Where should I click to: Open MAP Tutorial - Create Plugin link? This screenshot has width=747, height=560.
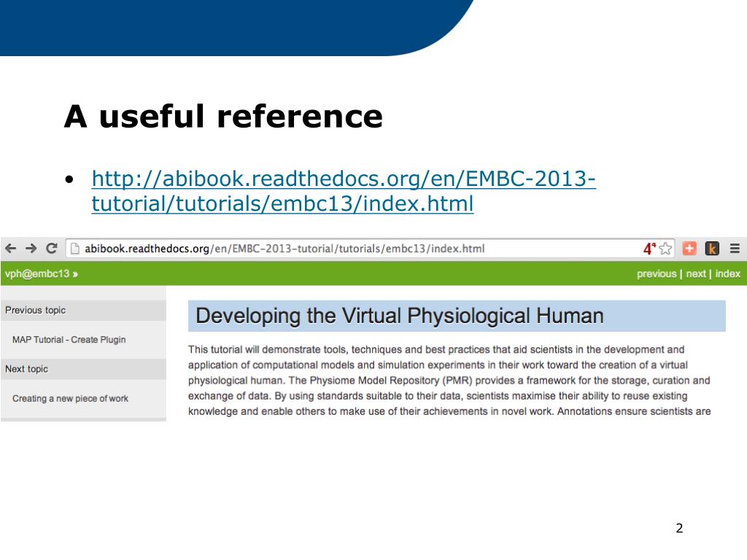[x=69, y=340]
